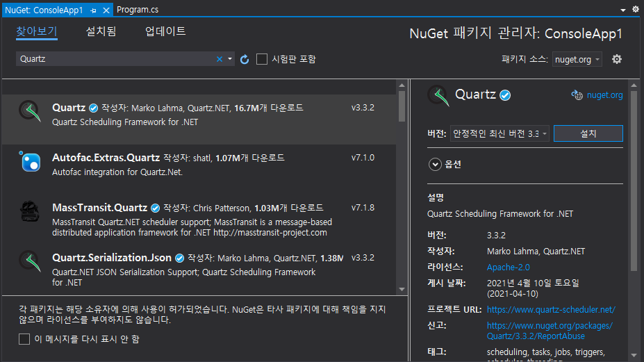Click the package list scrollbar thumb

coord(402,106)
